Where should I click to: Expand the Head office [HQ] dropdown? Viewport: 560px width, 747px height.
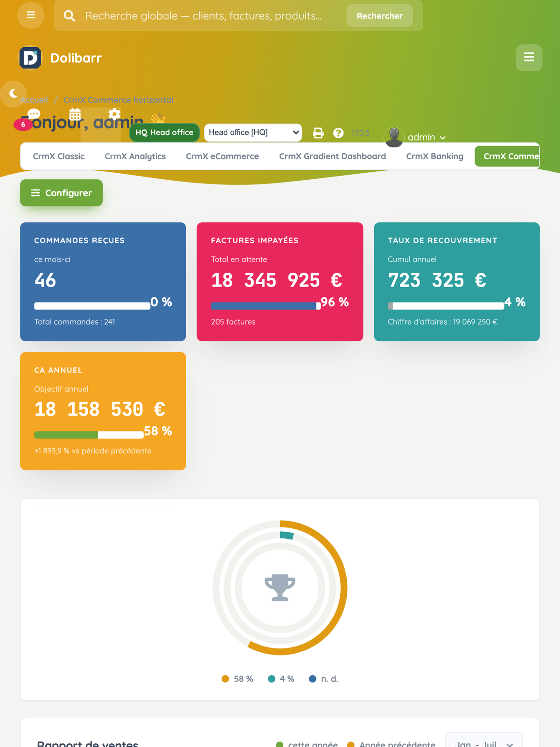tap(253, 133)
